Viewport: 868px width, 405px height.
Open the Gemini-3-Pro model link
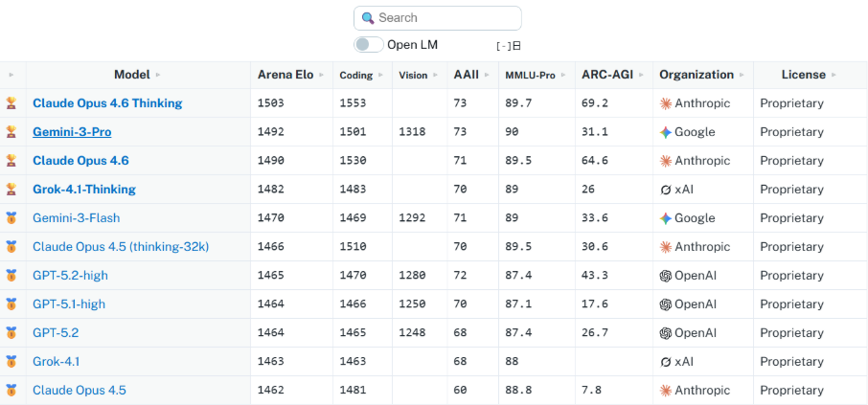[72, 132]
